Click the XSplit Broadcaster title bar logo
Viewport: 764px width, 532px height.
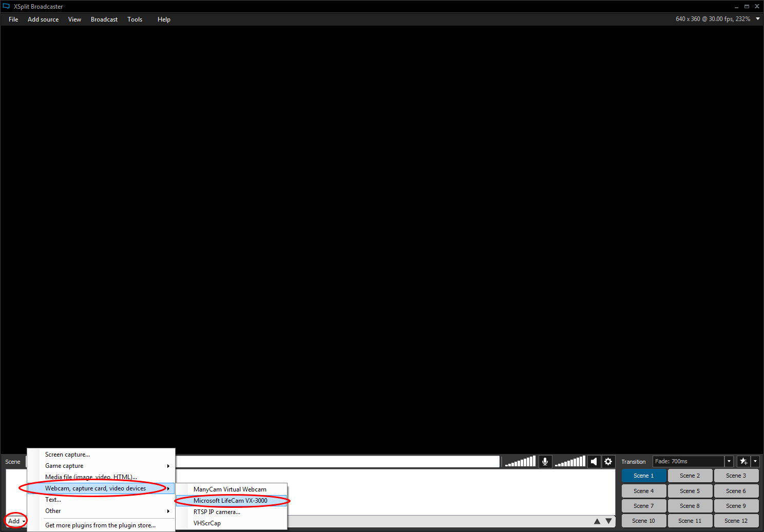click(6, 6)
